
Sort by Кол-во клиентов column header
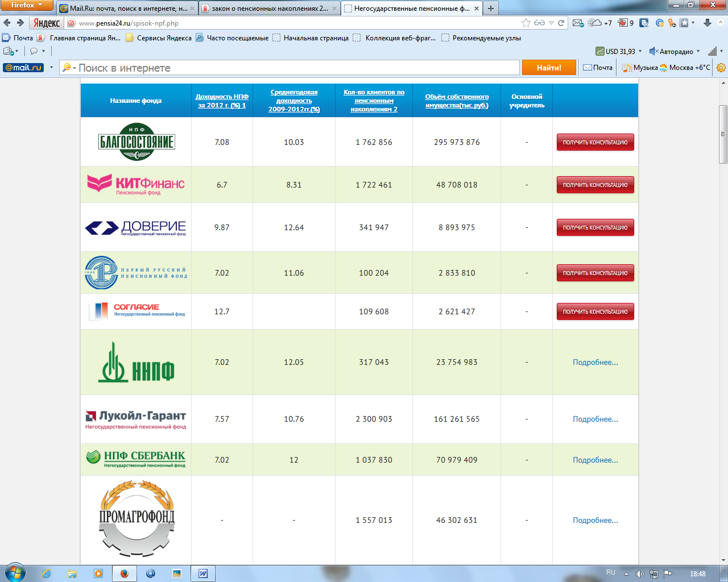374,101
